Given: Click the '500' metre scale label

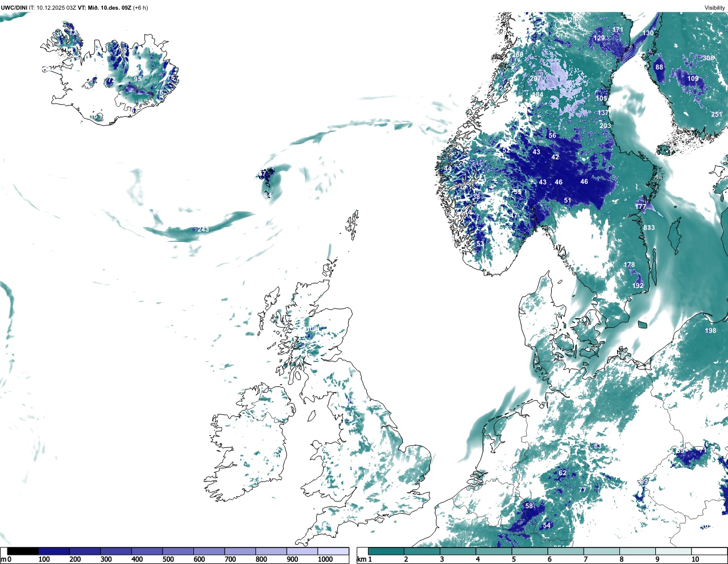Looking at the screenshot, I should click(x=168, y=559).
